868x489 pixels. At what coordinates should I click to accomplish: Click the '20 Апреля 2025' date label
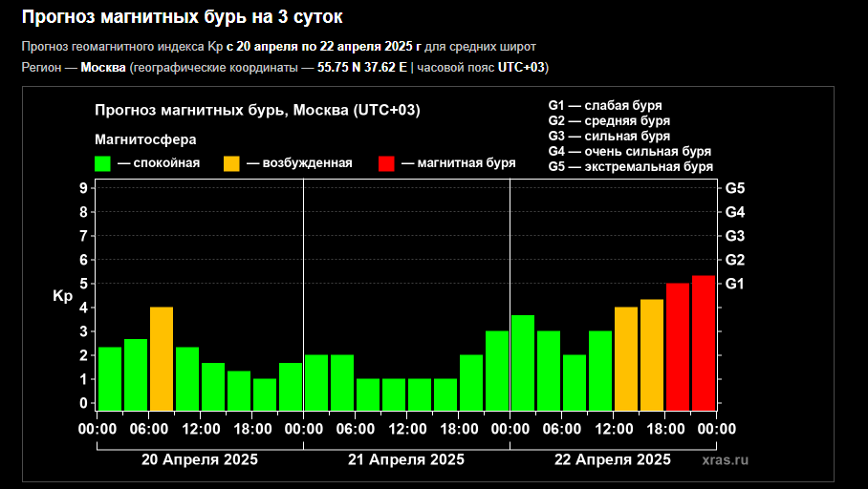[x=199, y=459]
